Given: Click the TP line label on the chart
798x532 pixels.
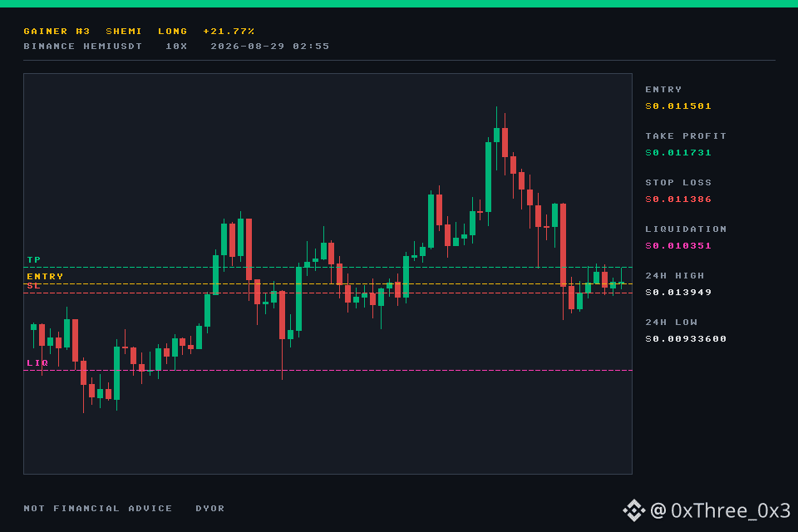Looking at the screenshot, I should (33, 259).
